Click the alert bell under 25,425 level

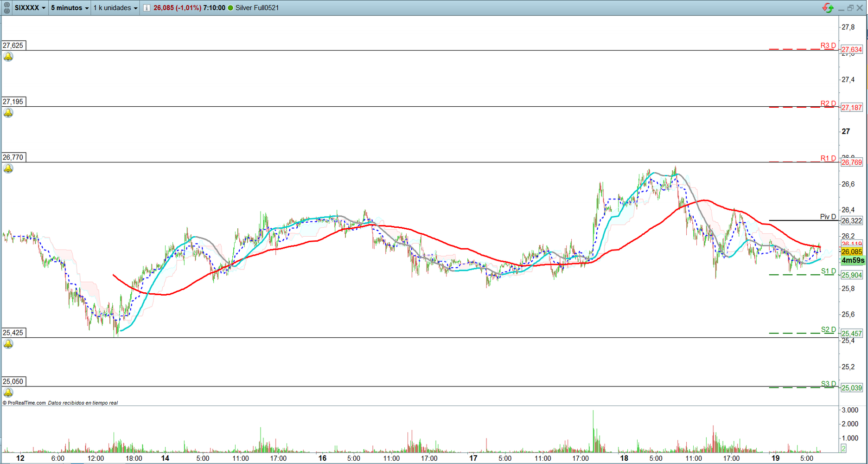point(8,344)
